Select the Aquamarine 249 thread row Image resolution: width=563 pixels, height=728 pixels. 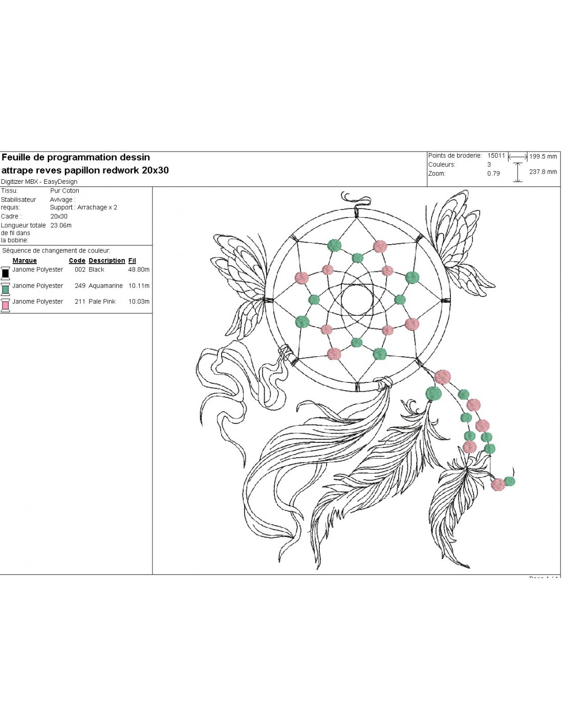click(x=81, y=286)
